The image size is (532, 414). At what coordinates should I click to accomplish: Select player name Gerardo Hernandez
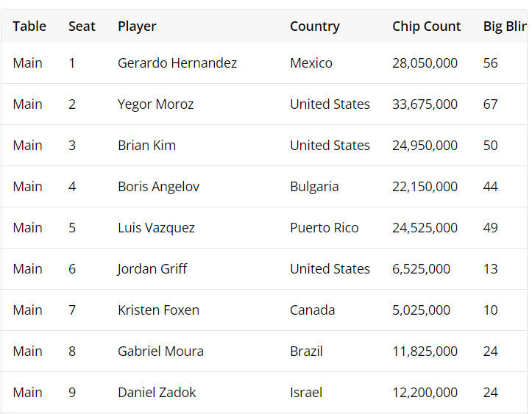click(177, 63)
